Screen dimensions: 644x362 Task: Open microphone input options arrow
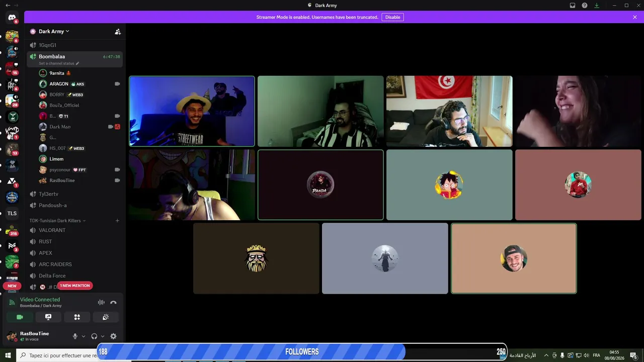83,336
